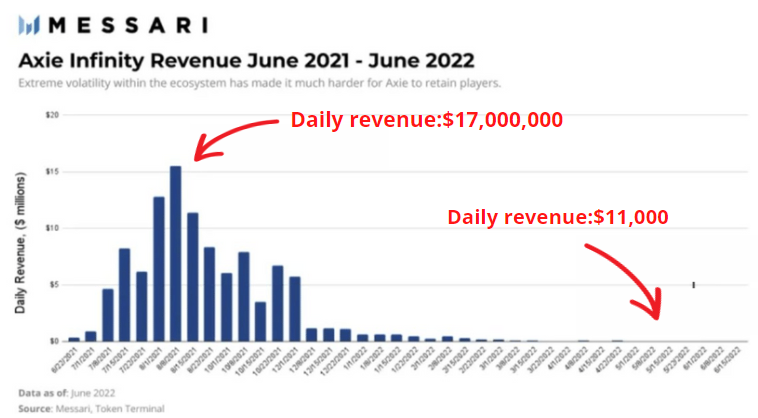The width and height of the screenshot is (758, 418).
Task: Select the tallest bar for 8/8/2021
Action: [x=175, y=254]
